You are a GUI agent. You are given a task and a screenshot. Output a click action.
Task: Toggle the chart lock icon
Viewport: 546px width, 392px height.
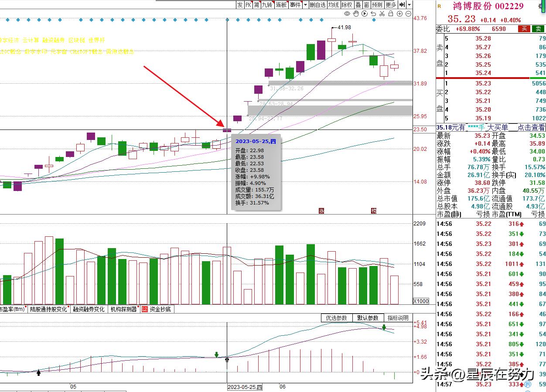click(391, 14)
